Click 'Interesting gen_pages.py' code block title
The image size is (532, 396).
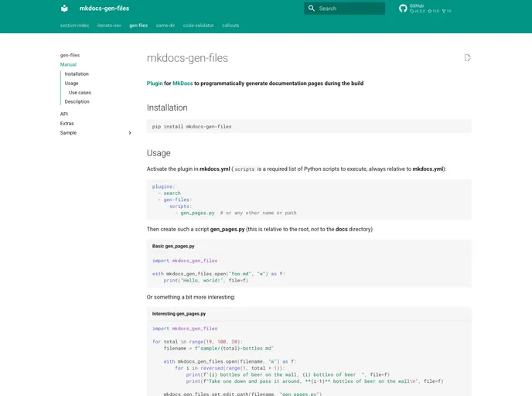(179, 314)
